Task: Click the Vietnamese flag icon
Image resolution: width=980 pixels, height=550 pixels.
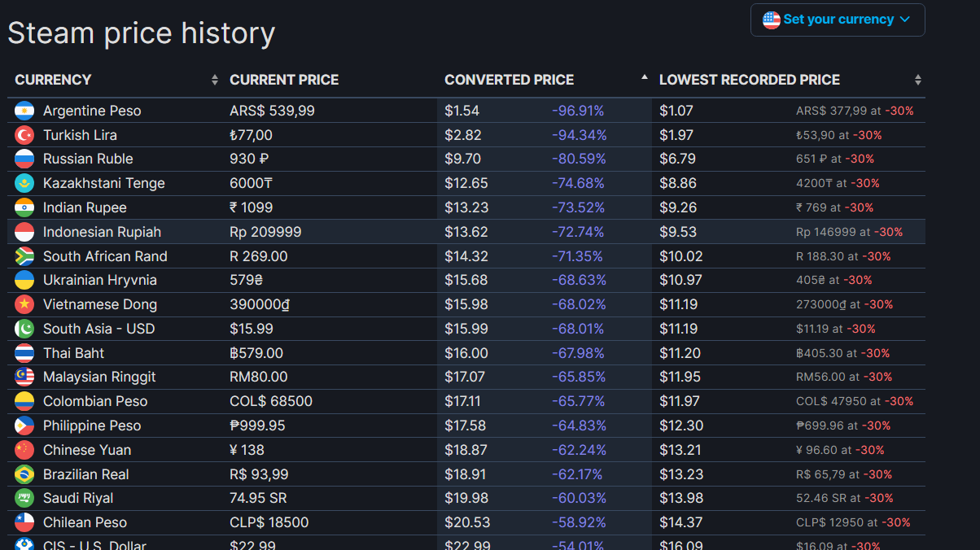Action: click(24, 304)
